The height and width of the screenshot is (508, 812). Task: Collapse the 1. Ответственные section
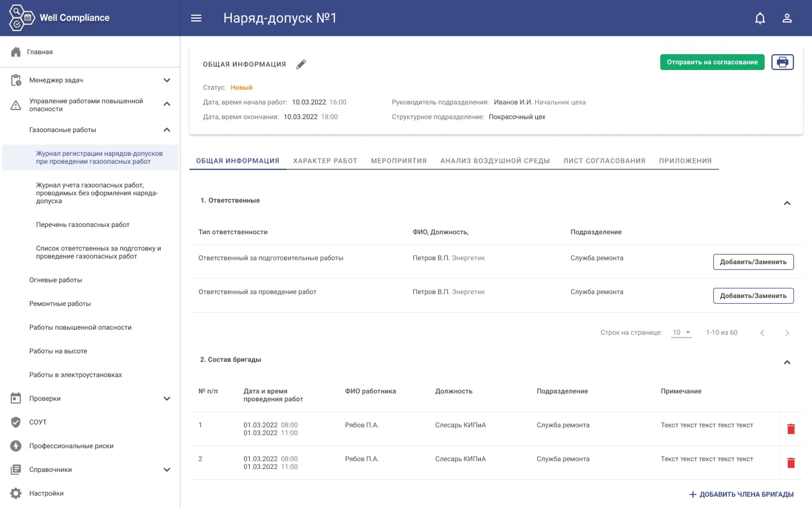(787, 203)
